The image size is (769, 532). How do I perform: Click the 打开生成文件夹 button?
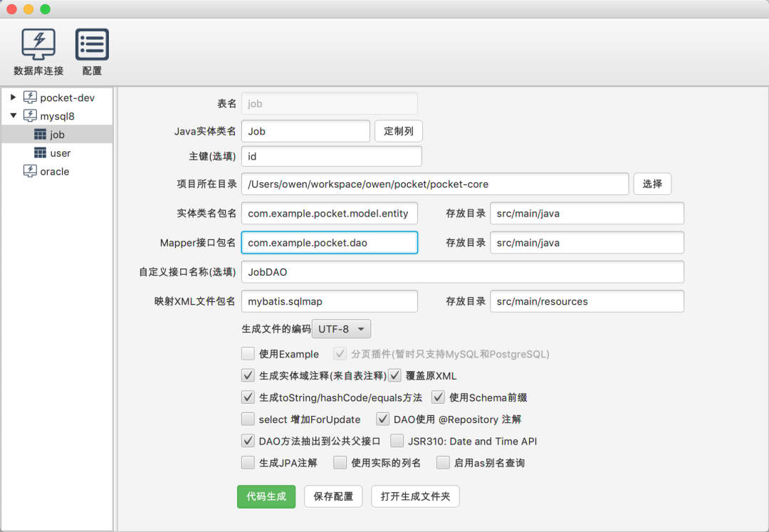[x=415, y=496]
